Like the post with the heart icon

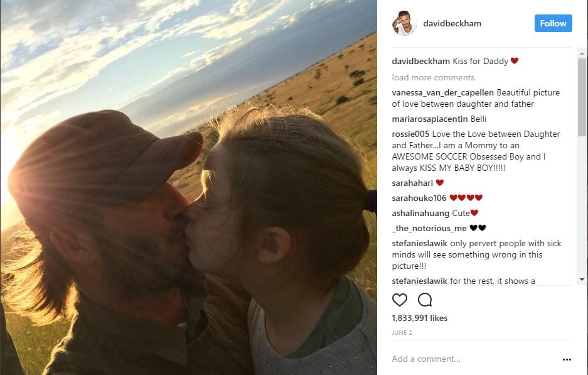(399, 300)
